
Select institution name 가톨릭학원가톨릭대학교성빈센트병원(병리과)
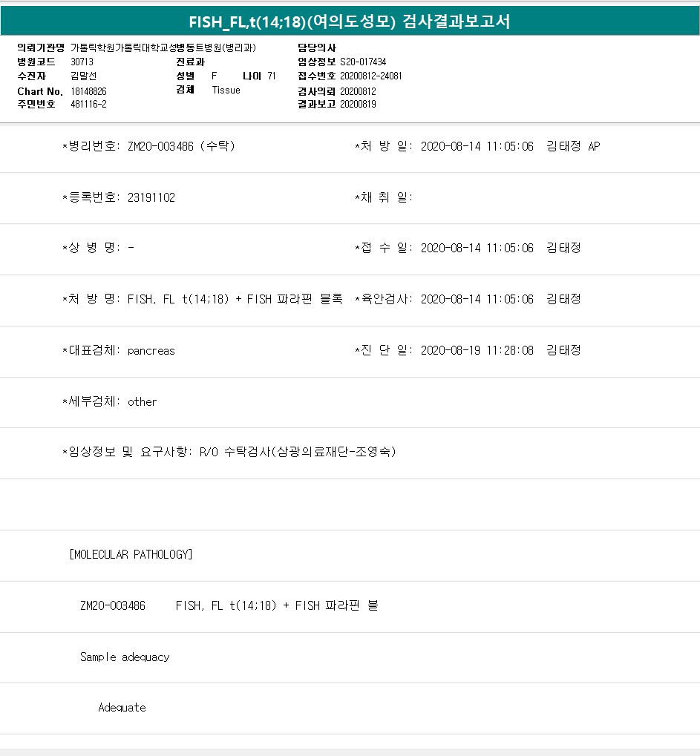tap(163, 47)
